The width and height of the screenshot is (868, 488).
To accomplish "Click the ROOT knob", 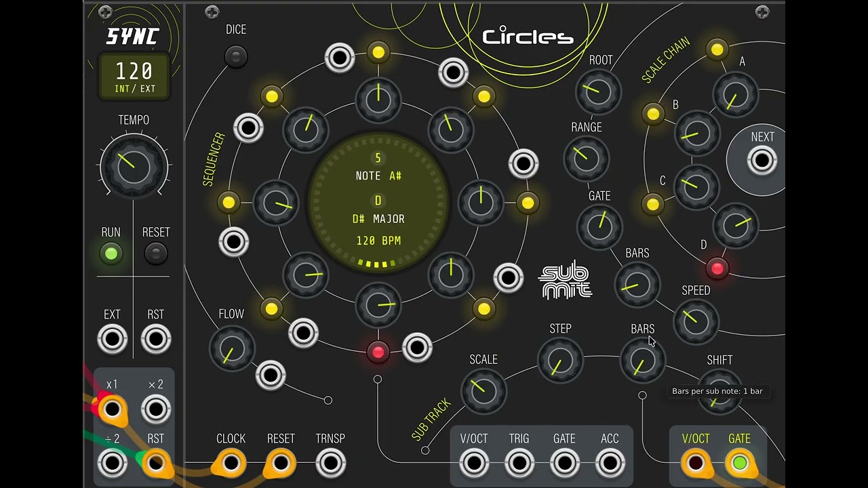I will [x=599, y=91].
